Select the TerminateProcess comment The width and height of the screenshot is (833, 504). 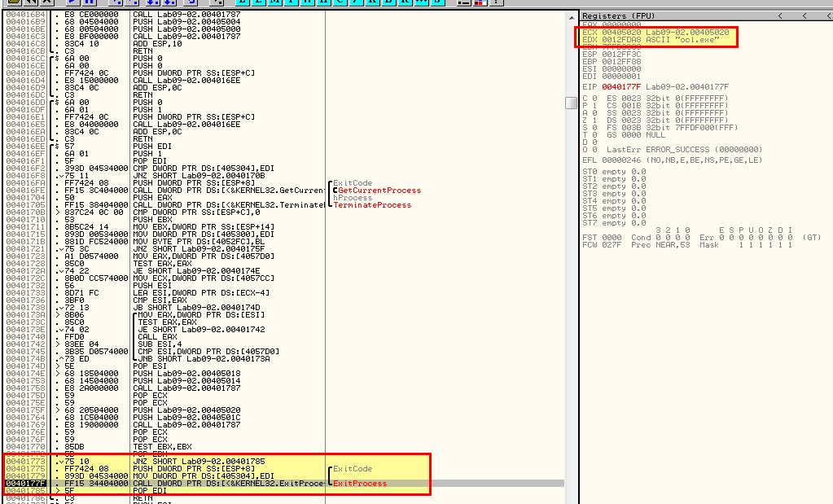click(372, 205)
